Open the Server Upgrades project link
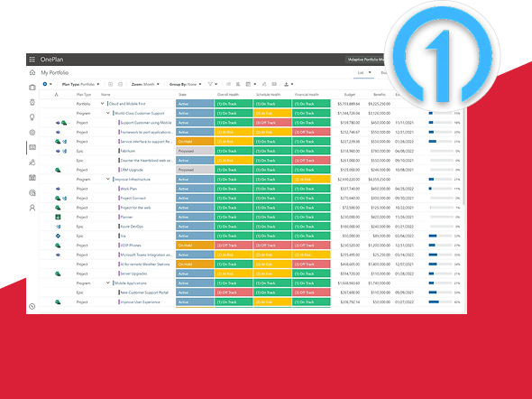This screenshot has height=399, width=532. pos(133,274)
